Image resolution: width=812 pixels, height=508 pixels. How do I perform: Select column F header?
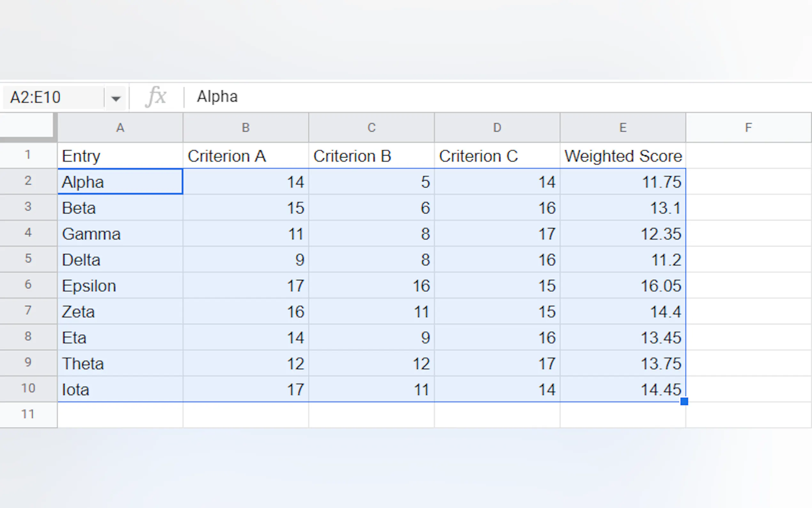(748, 128)
